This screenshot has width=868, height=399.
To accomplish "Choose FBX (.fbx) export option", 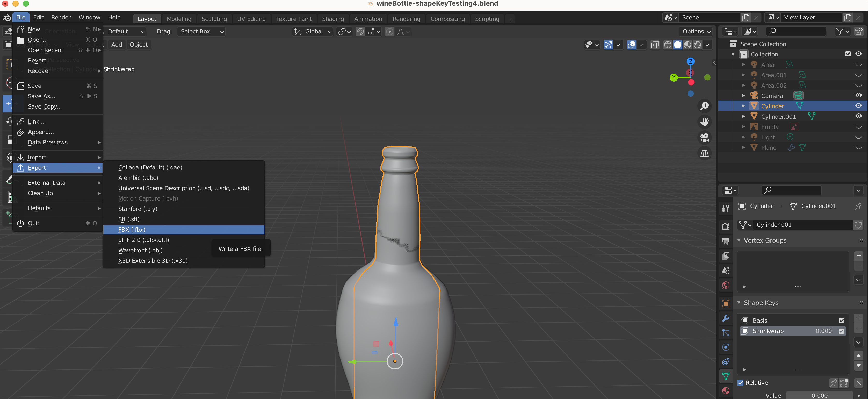I will (x=132, y=230).
